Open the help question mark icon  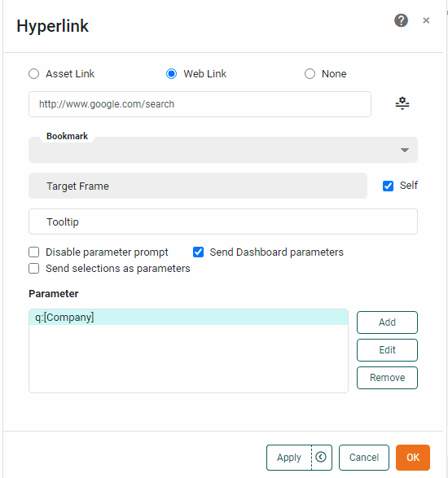[401, 20]
